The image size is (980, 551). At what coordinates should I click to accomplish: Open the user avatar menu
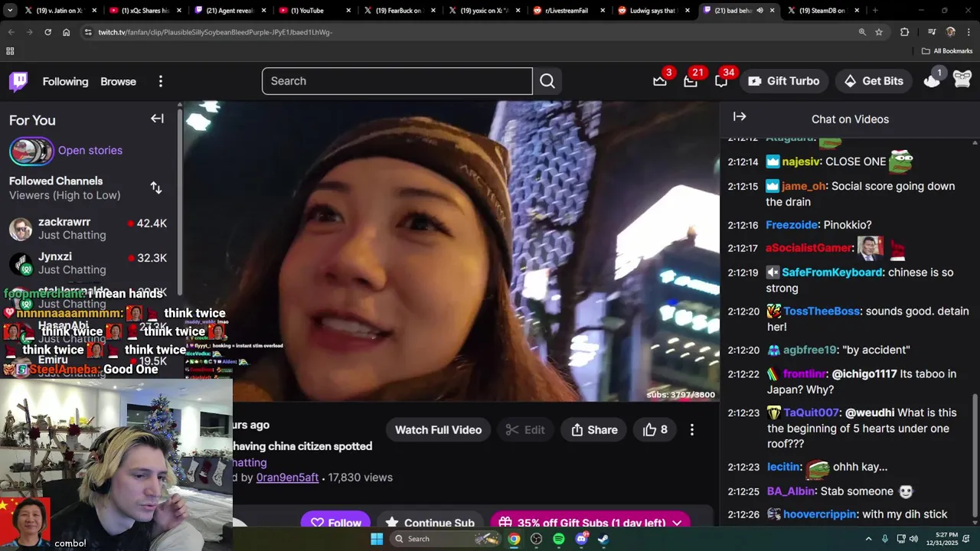[x=962, y=79]
